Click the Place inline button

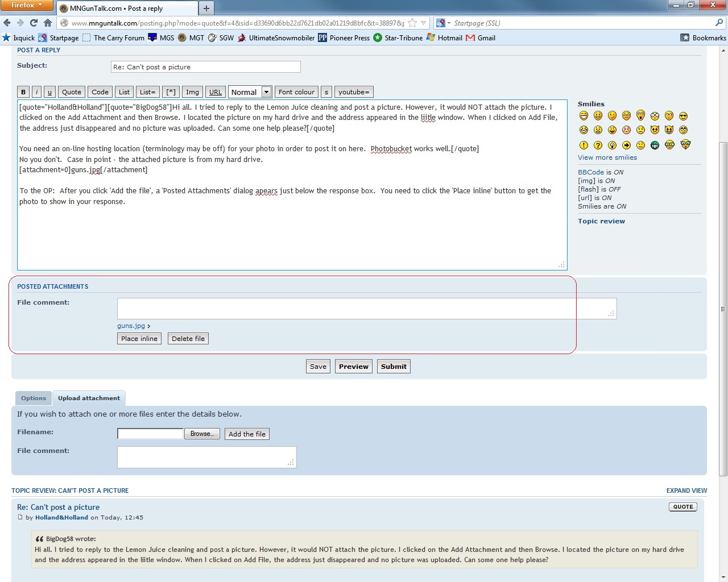pyautogui.click(x=139, y=339)
